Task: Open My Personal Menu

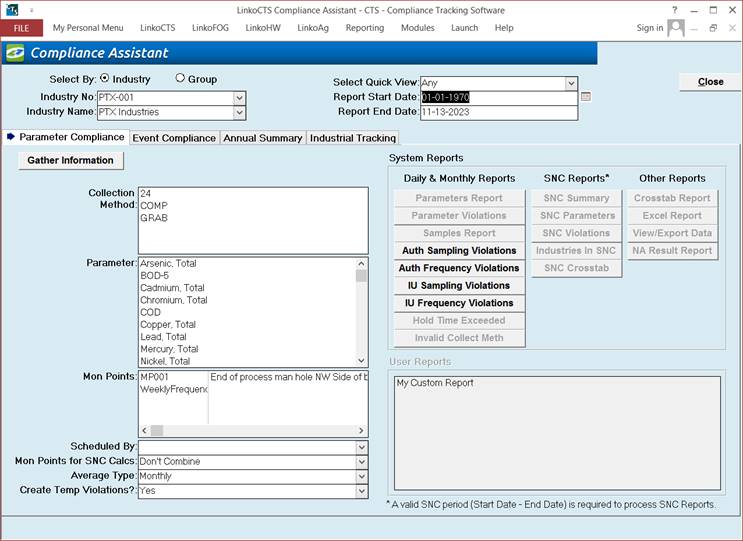Action: pos(88,28)
